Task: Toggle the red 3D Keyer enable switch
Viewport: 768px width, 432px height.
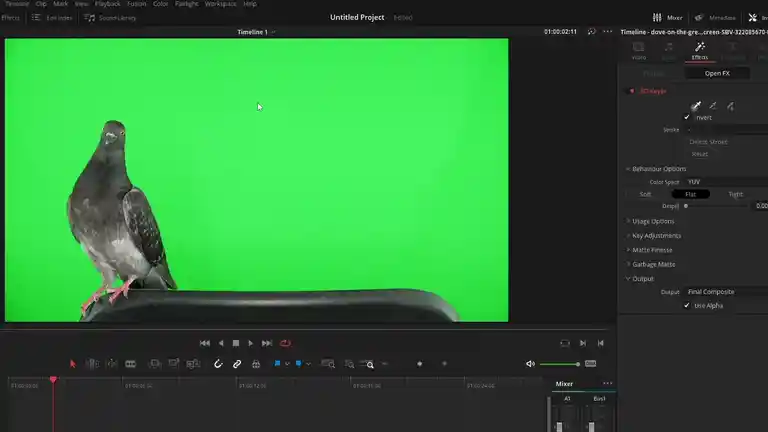Action: 632,91
